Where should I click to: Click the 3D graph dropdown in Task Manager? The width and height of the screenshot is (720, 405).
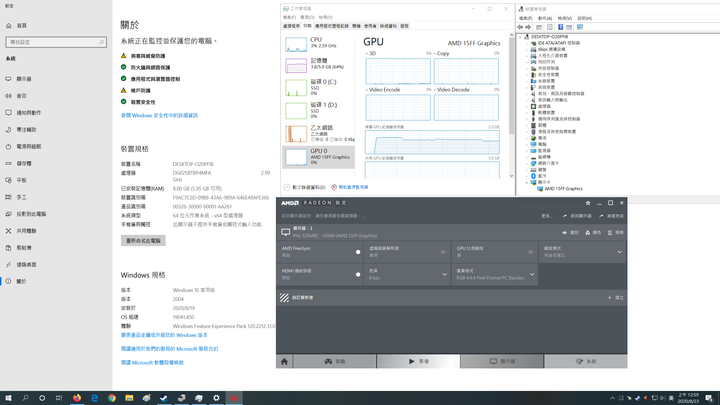(367, 54)
